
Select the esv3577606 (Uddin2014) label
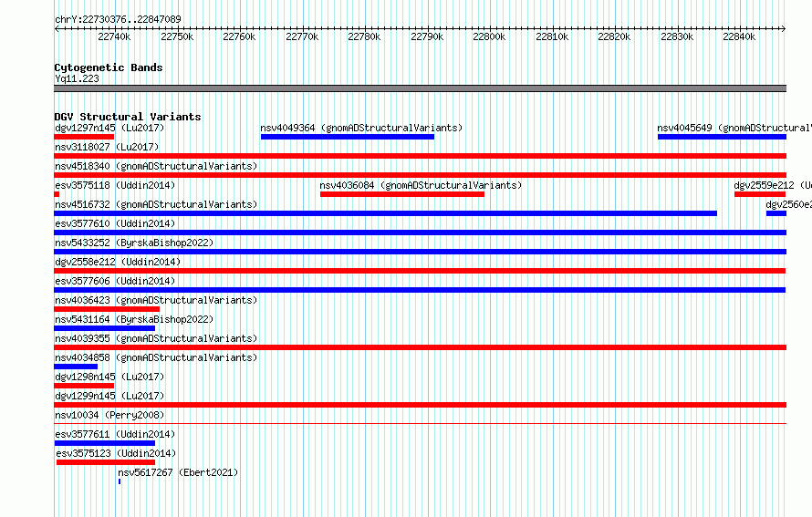point(115,281)
